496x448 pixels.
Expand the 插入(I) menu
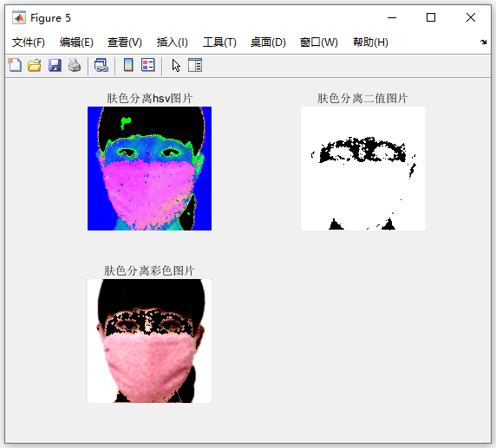(173, 42)
